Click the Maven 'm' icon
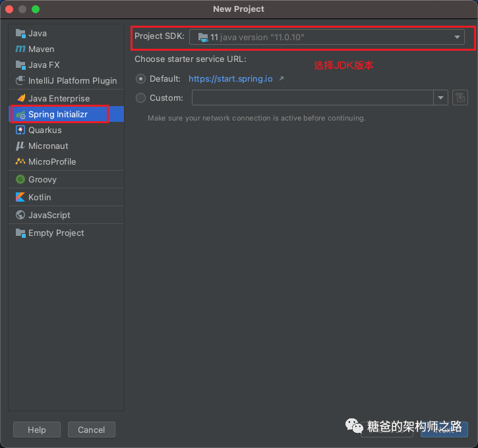This screenshot has height=448, width=478. [x=20, y=49]
